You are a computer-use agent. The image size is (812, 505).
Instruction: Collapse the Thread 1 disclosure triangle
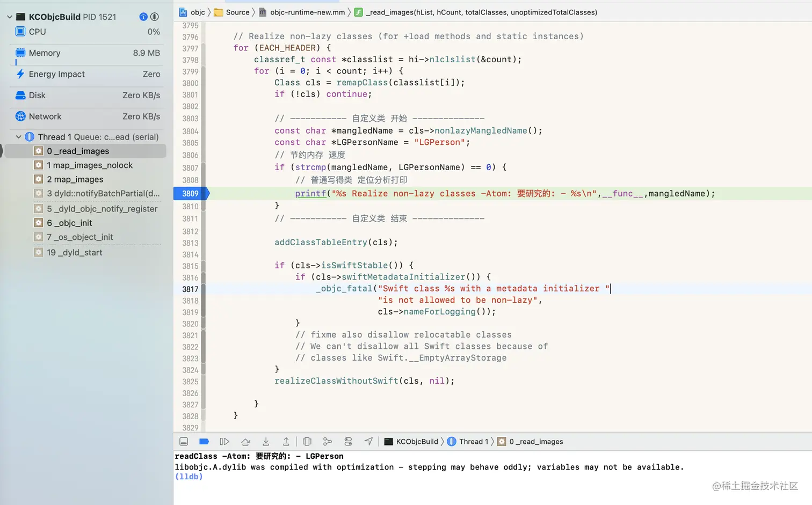pyautogui.click(x=19, y=137)
